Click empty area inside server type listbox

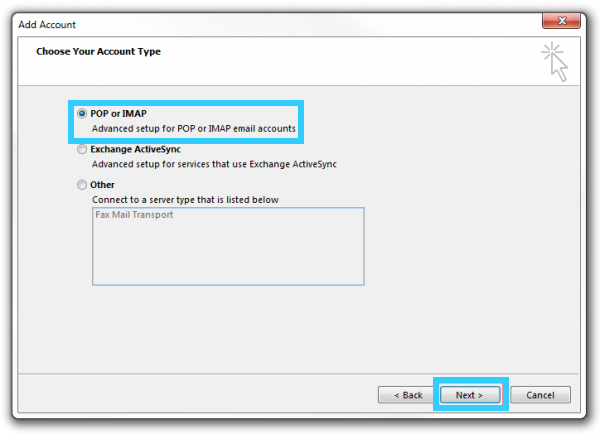228,255
